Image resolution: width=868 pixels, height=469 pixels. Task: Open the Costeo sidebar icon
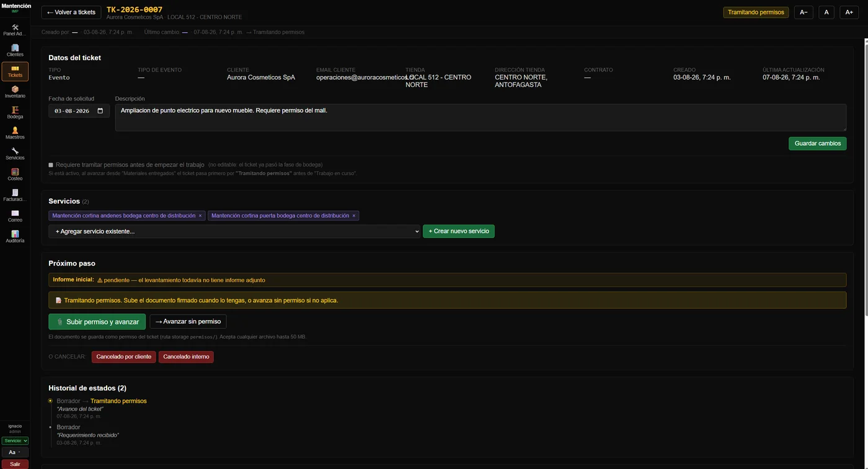tap(15, 174)
